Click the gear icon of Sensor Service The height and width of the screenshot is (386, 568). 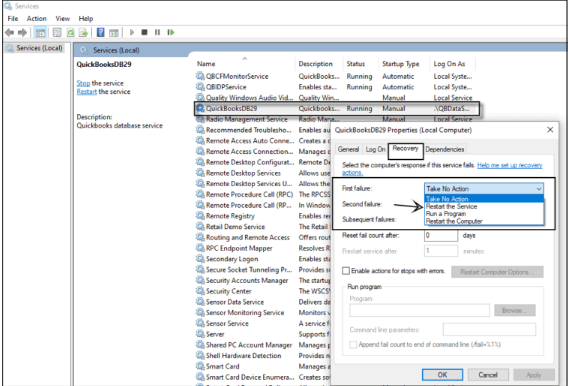200,323
